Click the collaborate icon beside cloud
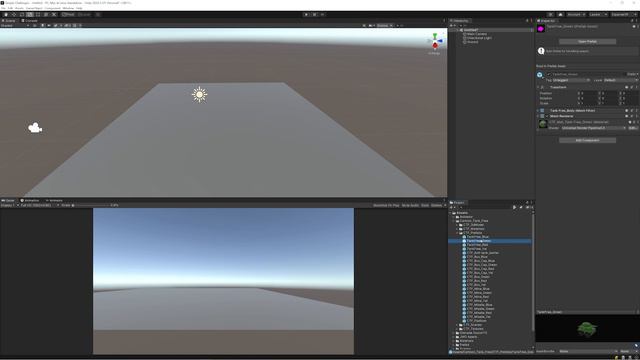 [x=550, y=15]
